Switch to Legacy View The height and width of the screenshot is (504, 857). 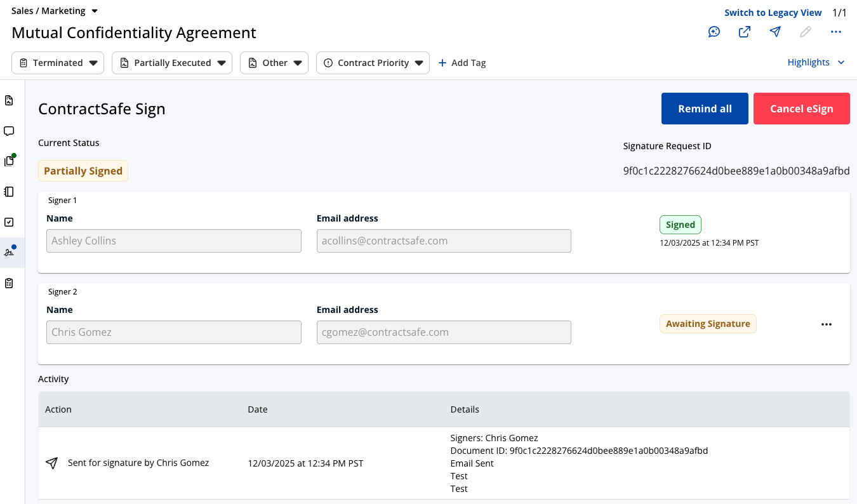pos(773,12)
